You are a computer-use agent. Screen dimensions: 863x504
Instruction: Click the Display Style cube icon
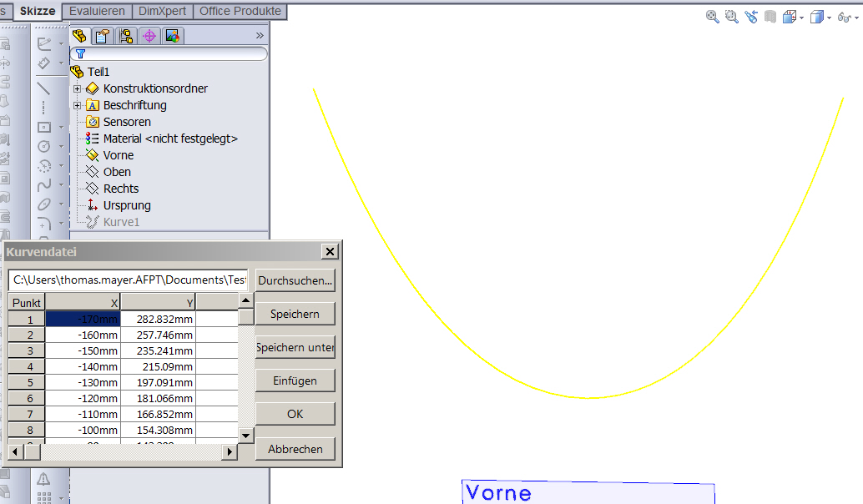817,17
